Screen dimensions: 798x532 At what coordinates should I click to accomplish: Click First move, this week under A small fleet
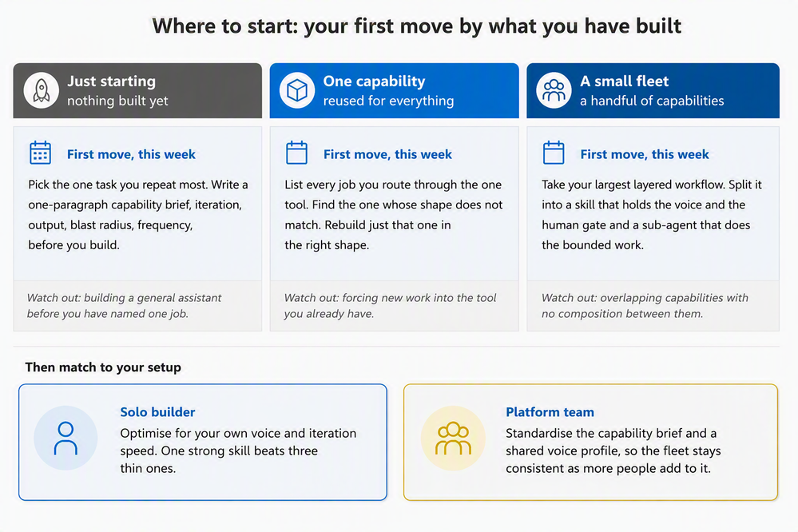click(645, 154)
